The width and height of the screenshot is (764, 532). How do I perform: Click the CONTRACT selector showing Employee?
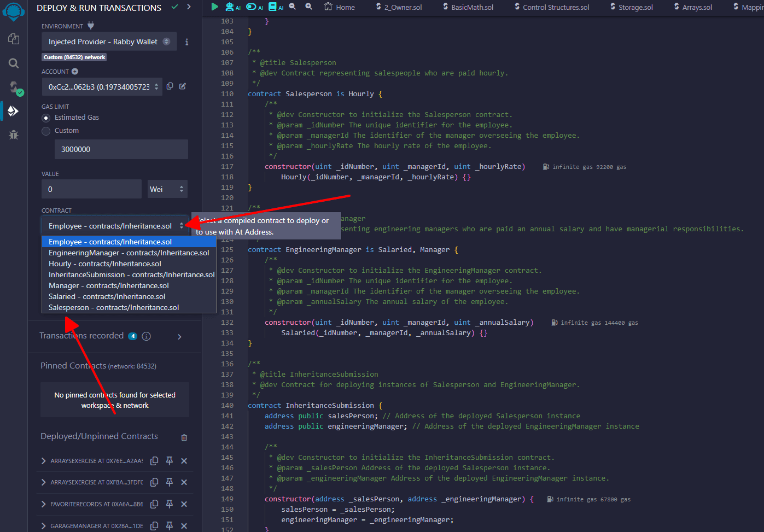(115, 226)
